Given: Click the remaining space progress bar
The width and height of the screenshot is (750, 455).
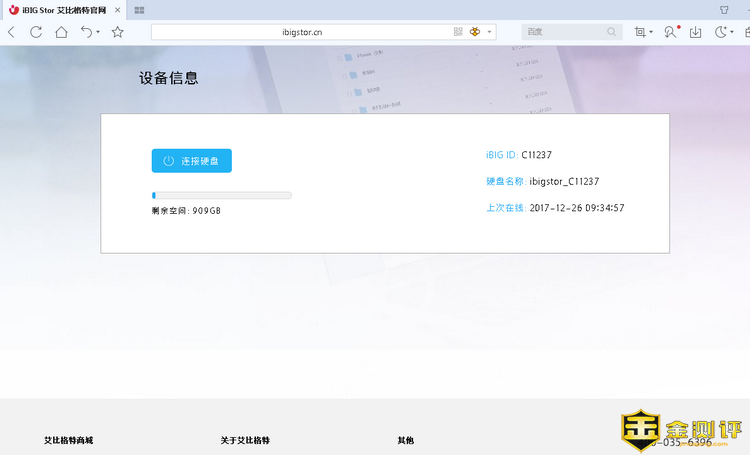Looking at the screenshot, I should pos(221,195).
